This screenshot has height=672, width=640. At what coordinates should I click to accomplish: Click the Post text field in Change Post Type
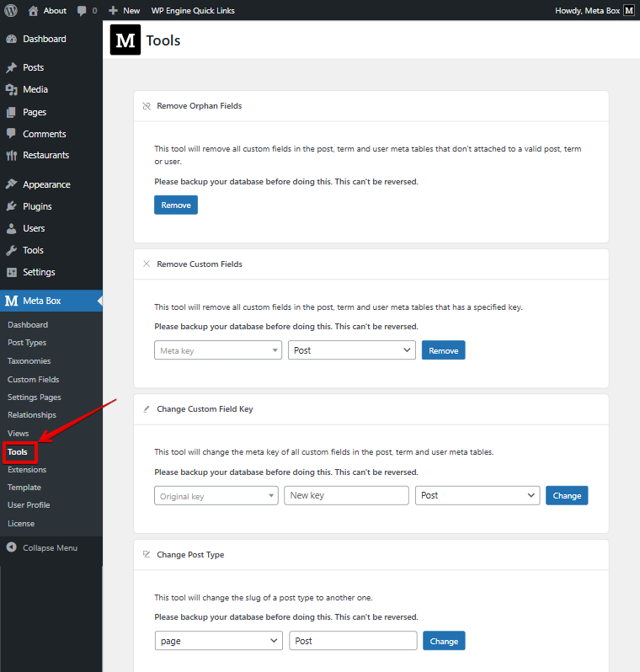click(x=353, y=641)
